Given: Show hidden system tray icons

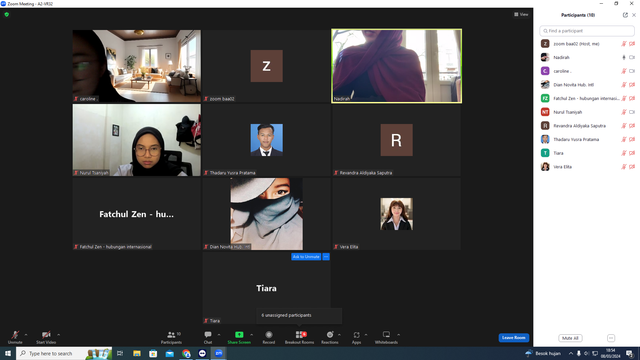Looking at the screenshot, I should pyautogui.click(x=571, y=353).
